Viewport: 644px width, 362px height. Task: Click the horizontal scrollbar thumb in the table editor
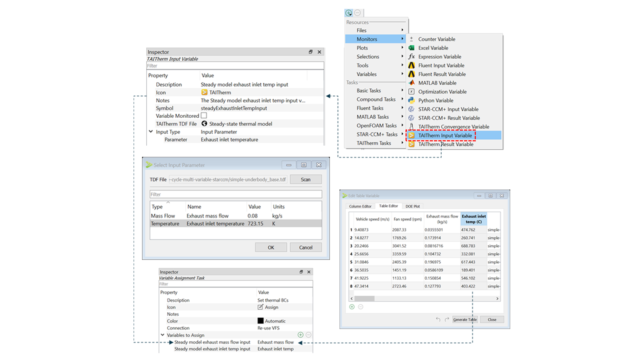point(364,298)
